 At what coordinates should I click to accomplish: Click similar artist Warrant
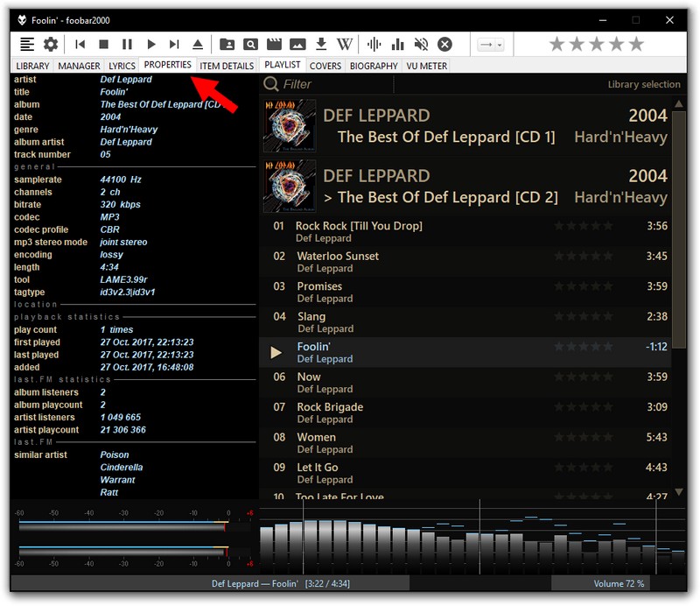point(117,480)
